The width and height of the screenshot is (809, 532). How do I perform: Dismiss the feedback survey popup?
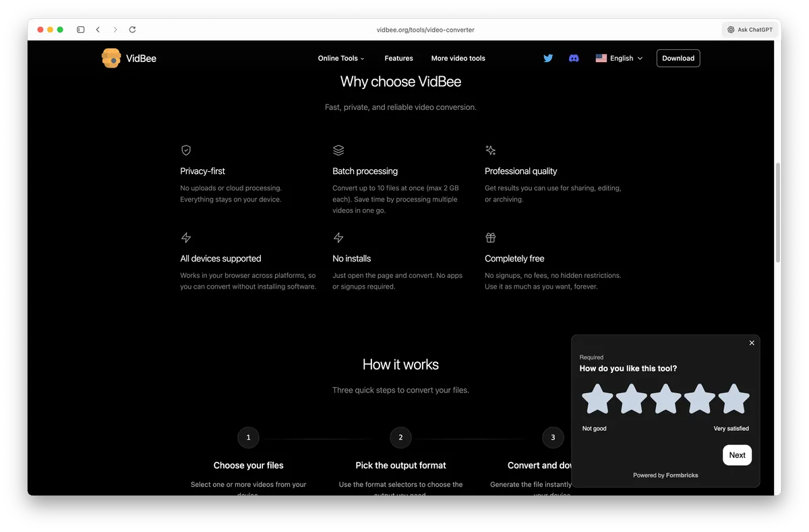pos(752,343)
